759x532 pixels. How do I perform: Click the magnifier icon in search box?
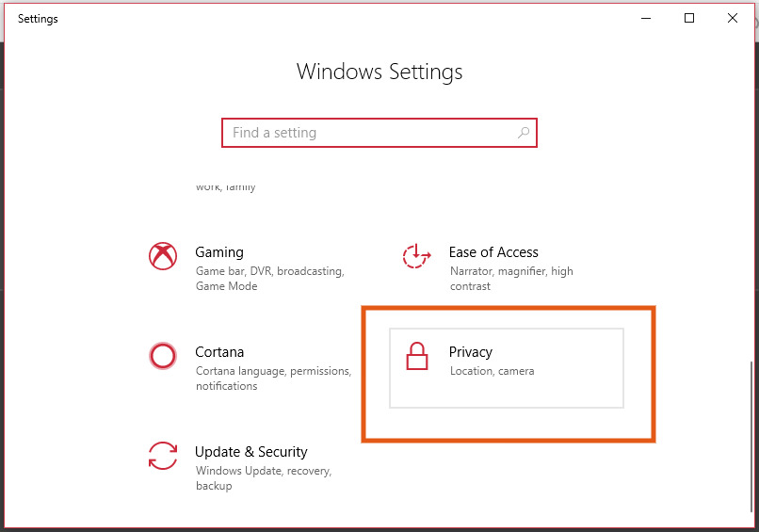(524, 133)
